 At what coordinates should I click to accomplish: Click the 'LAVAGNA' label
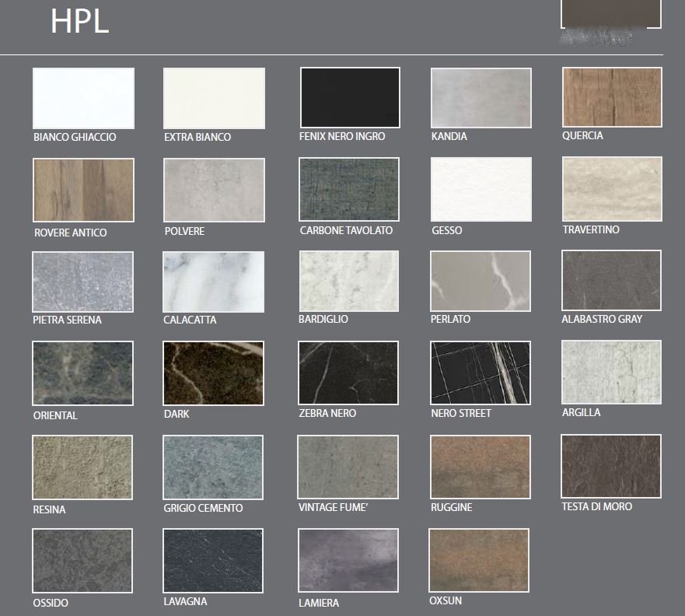coord(185,601)
